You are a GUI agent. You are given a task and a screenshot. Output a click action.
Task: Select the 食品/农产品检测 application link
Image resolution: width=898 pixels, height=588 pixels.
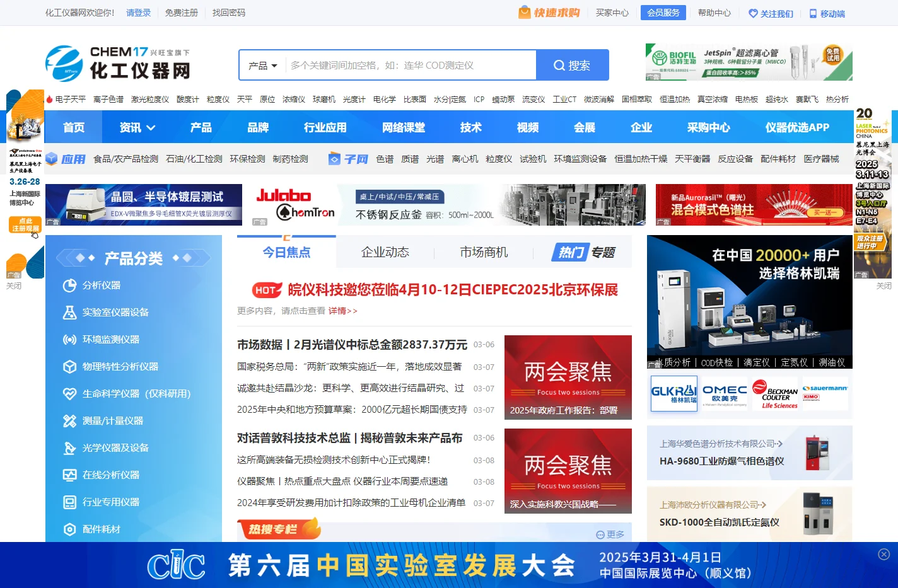tap(126, 159)
